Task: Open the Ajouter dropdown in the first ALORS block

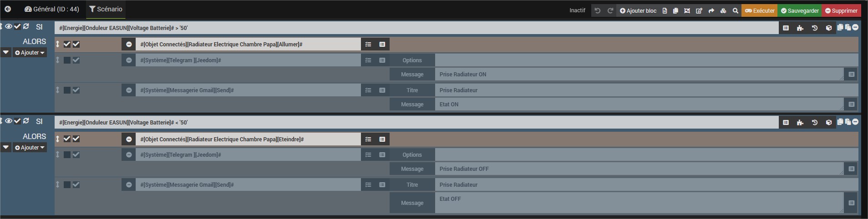Action: pos(30,53)
